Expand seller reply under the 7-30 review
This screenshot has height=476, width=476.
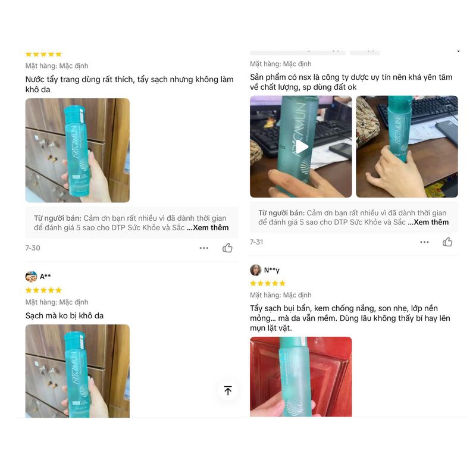(208, 228)
